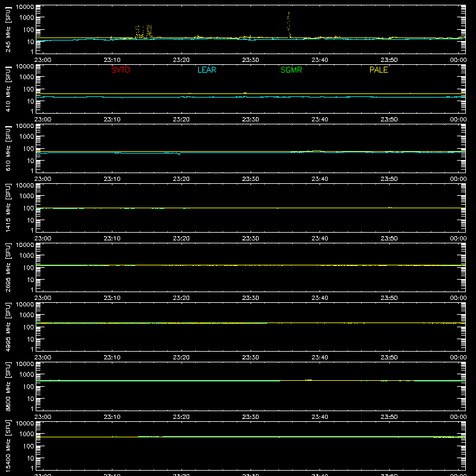476x476 pixels.
Task: Click the 10000 tick on 8800 MHz axis
Action: [x=25, y=364]
